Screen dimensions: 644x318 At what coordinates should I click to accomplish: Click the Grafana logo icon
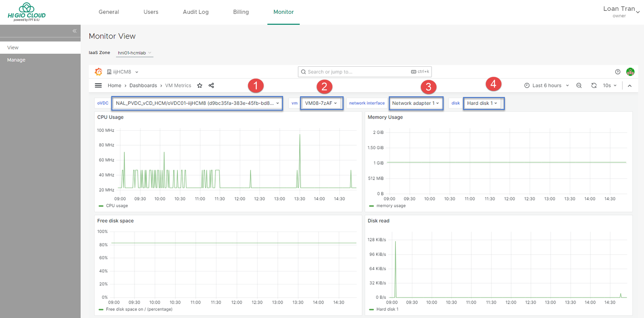(98, 72)
